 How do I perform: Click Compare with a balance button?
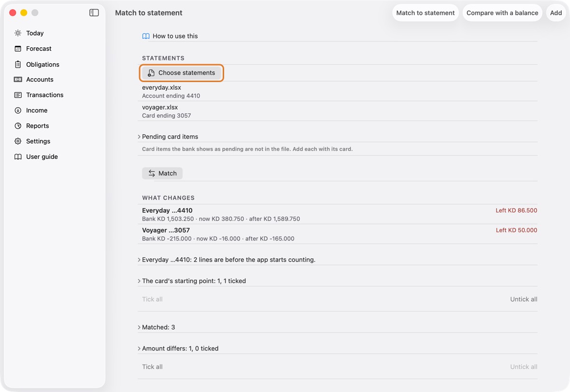(x=502, y=13)
